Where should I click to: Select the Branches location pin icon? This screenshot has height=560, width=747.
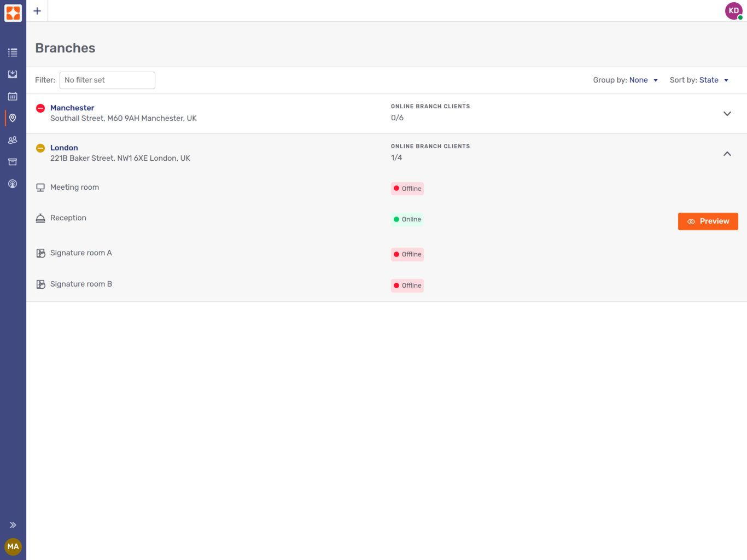[x=13, y=118]
